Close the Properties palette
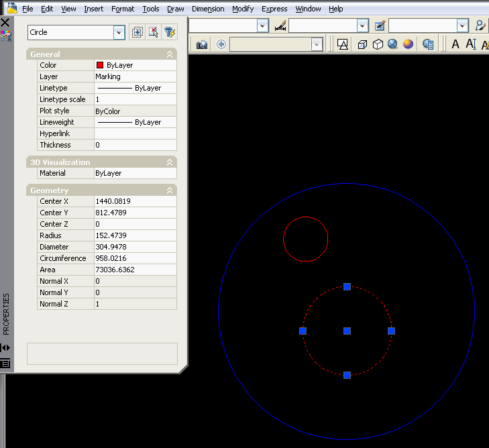Viewport: 489px width, 448px height. click(5, 22)
